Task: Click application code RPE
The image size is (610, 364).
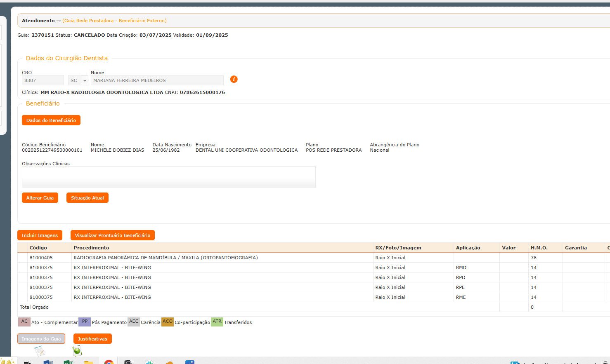Action: 460,287
